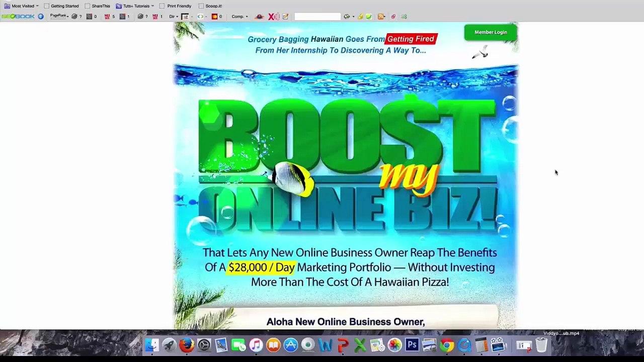The width and height of the screenshot is (644, 362).
Task: Open the ShareThis bookmark
Action: tap(98, 6)
